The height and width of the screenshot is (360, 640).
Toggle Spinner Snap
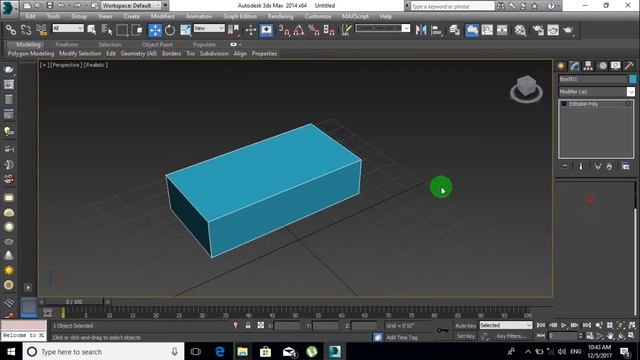pos(329,30)
